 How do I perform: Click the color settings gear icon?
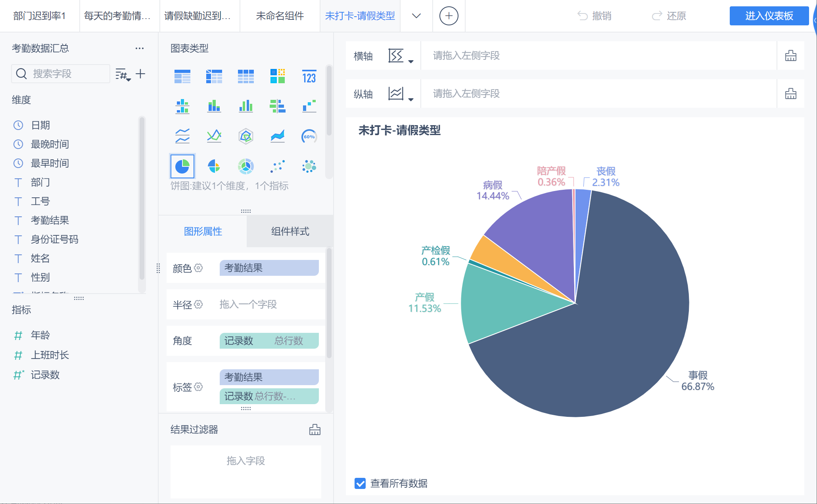[x=199, y=268]
